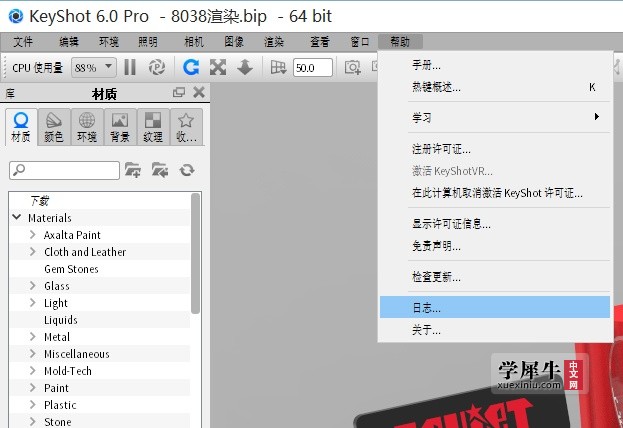This screenshot has width=623, height=428.
Task: Close the 材质 library panel
Action: pyautogui.click(x=199, y=93)
